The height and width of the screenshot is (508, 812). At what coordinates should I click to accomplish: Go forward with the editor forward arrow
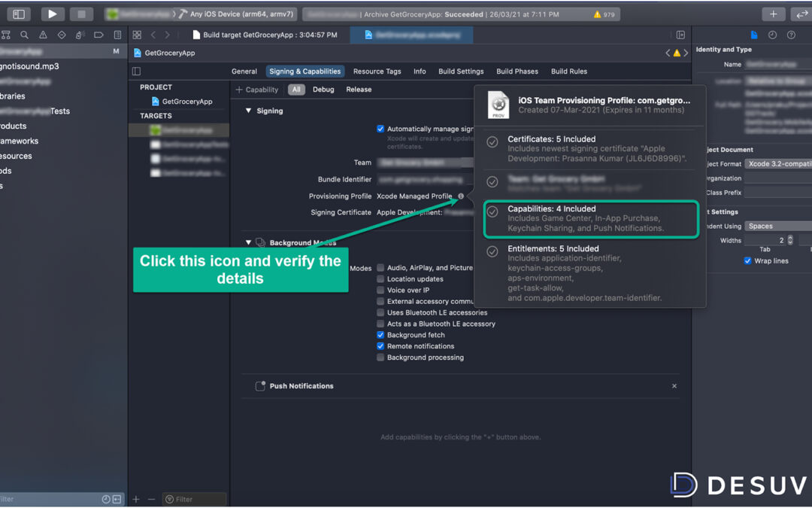[167, 35]
